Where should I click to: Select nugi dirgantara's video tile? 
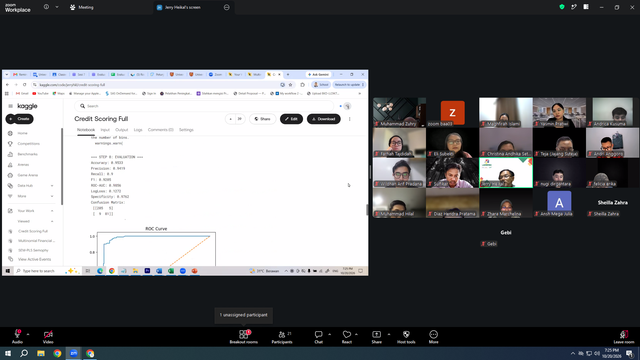559,173
